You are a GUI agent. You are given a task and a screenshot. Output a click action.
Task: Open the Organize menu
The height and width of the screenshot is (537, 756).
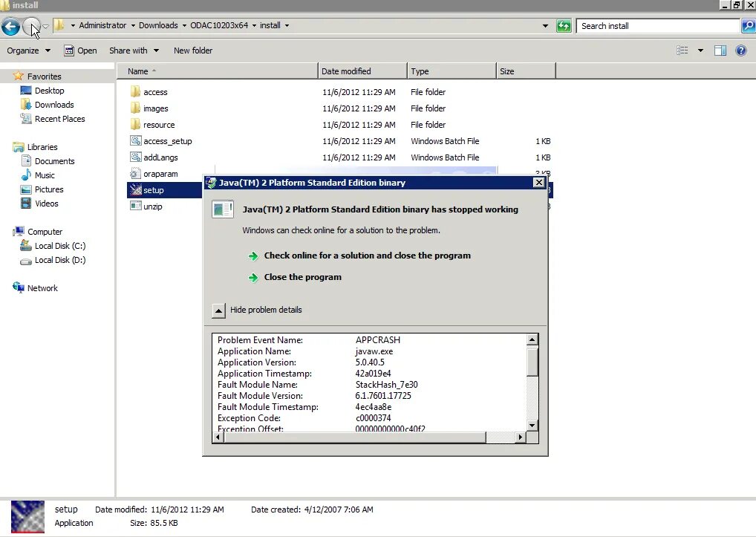click(28, 51)
